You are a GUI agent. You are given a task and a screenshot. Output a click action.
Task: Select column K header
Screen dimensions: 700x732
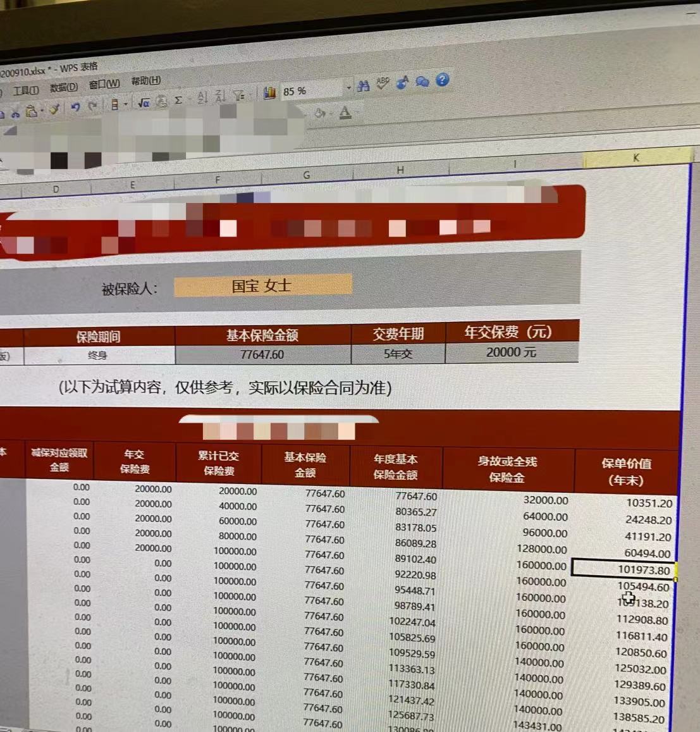(x=636, y=158)
